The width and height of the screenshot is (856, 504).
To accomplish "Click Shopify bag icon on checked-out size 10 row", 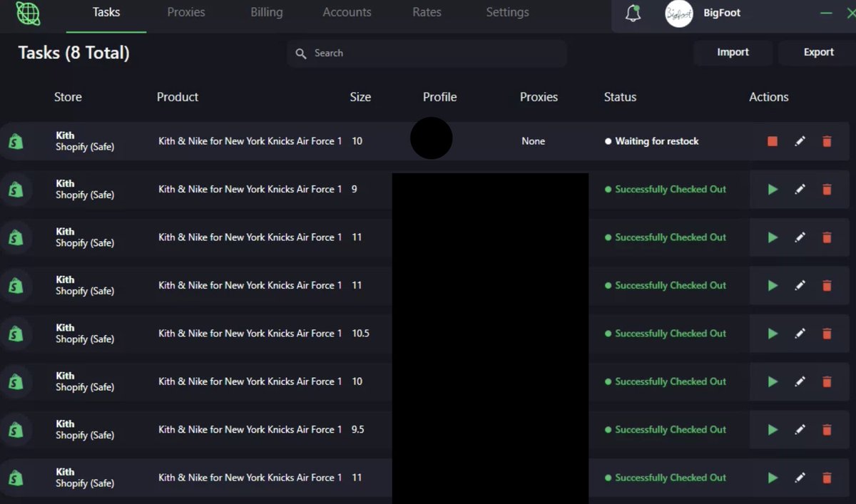I will pos(16,381).
